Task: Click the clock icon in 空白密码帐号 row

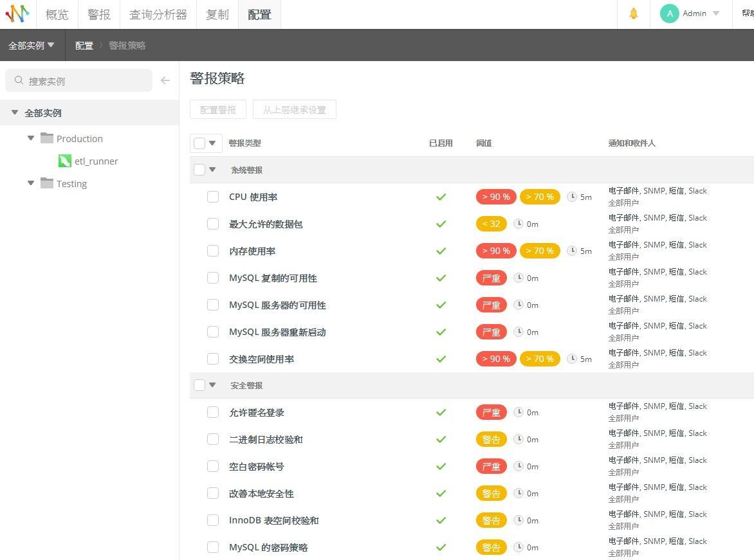Action: 519,465
